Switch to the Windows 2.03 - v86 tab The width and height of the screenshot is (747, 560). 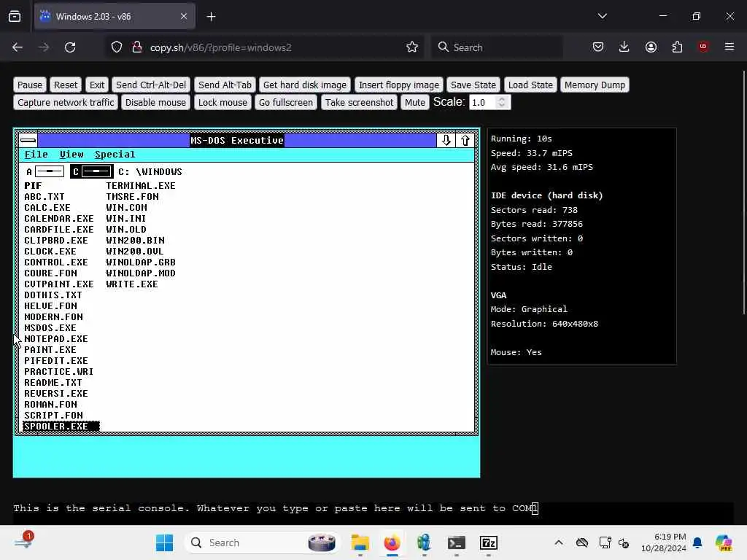coord(115,16)
